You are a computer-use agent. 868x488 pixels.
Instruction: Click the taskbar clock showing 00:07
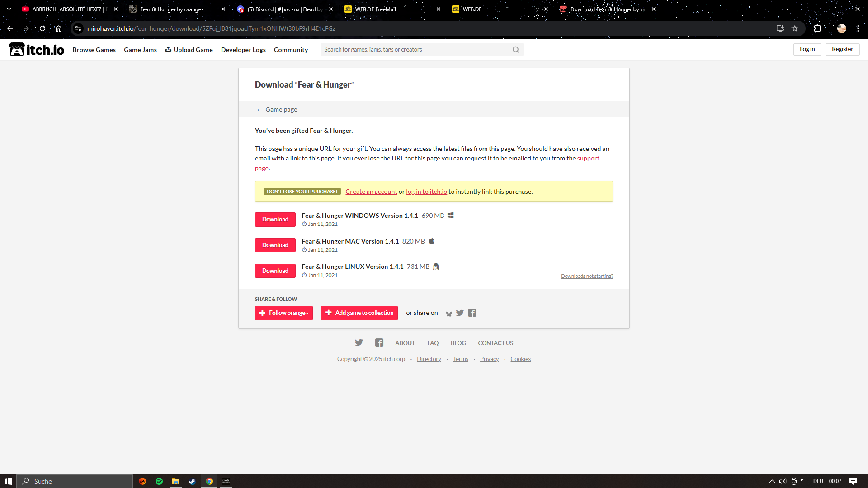835,481
